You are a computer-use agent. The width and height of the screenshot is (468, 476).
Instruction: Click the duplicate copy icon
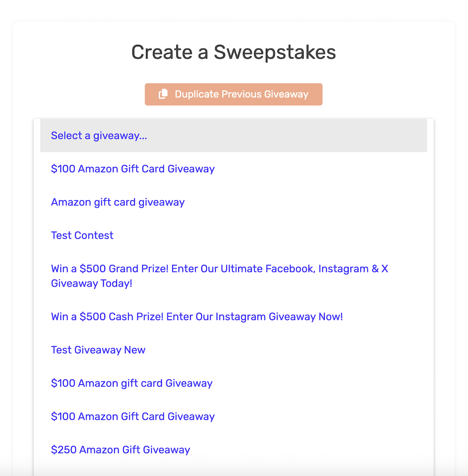click(x=163, y=95)
